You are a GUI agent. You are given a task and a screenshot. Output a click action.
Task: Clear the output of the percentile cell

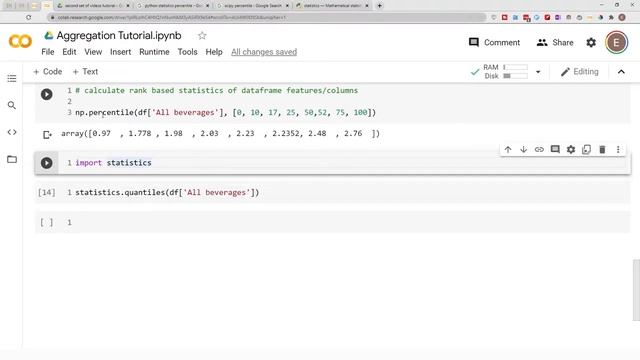[47, 134]
